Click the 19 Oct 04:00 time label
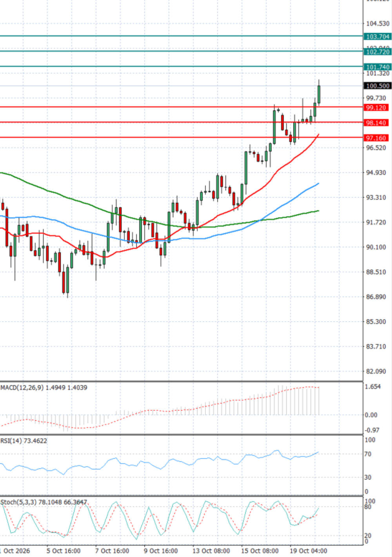The image size is (392, 557). coord(308,551)
